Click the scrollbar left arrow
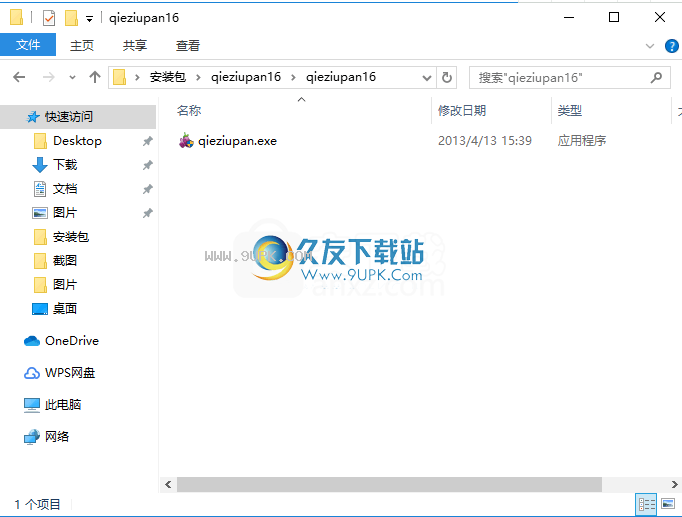 168,484
